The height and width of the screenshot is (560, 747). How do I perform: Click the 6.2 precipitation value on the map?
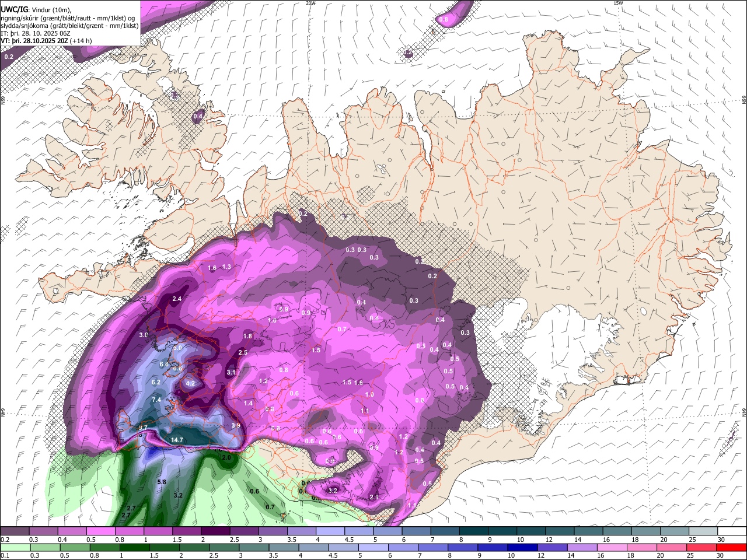(156, 382)
